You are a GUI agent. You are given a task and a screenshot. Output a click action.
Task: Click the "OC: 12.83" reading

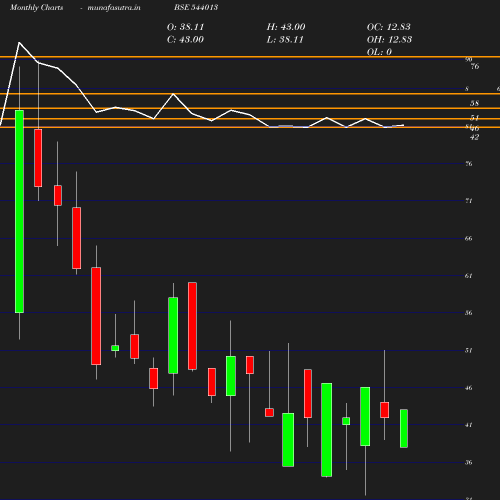coord(389,27)
